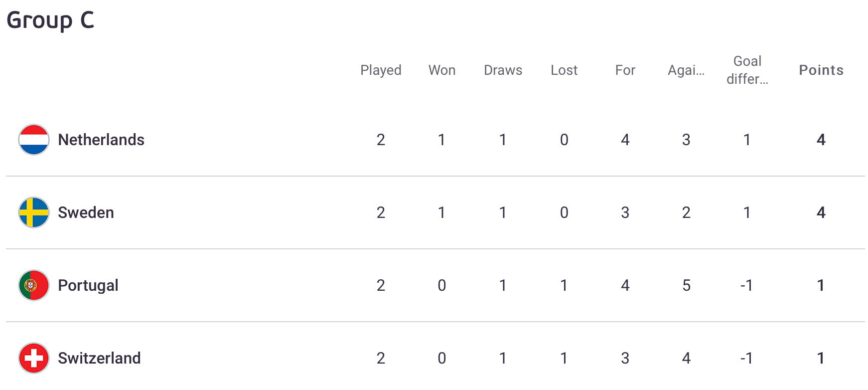The image size is (868, 390).
Task: Click the Switzerland flag icon
Action: [34, 358]
